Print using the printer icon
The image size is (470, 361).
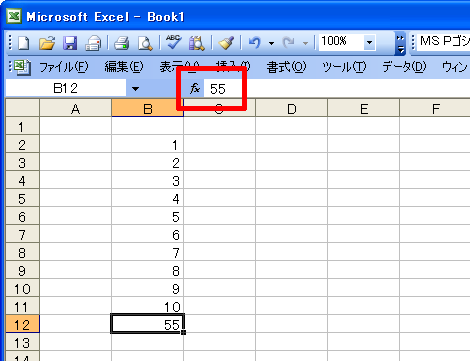point(121,43)
